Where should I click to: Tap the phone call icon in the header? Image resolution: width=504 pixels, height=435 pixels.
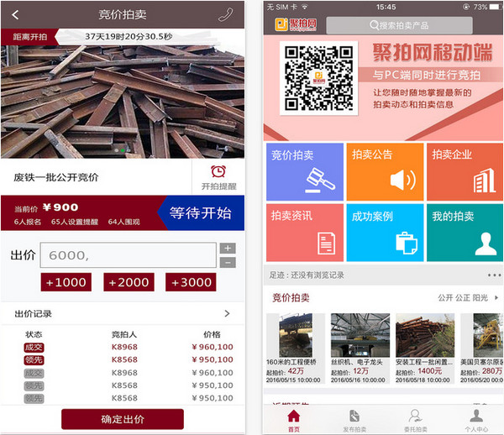[225, 14]
